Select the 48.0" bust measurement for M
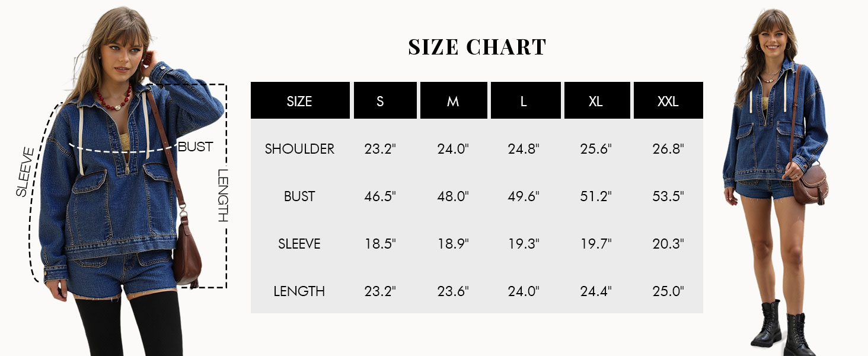This screenshot has width=868, height=356. coord(453,196)
